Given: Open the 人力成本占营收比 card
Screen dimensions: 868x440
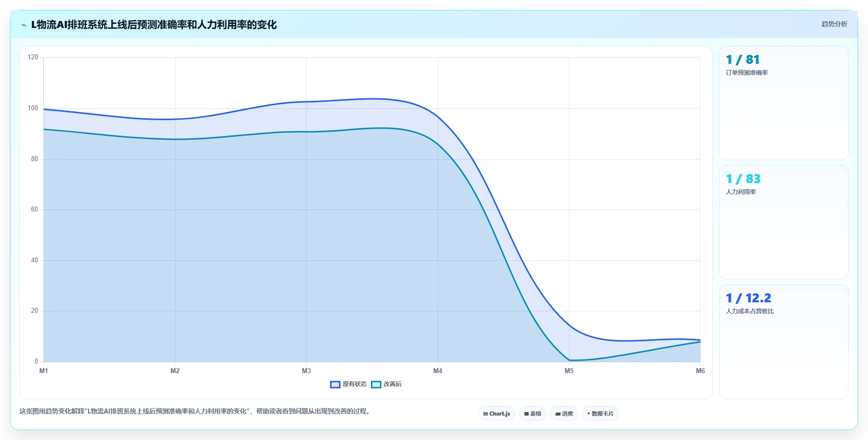Looking at the screenshot, I should pos(783,342).
